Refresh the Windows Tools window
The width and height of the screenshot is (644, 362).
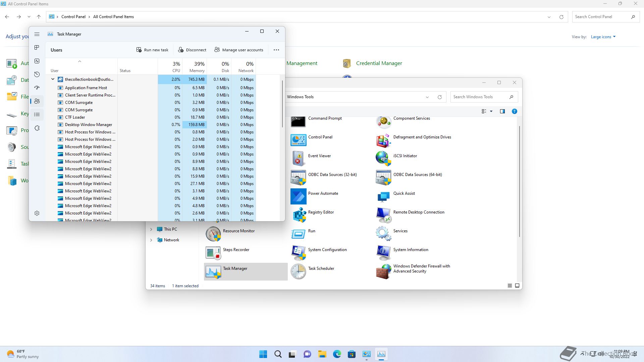coord(440,97)
